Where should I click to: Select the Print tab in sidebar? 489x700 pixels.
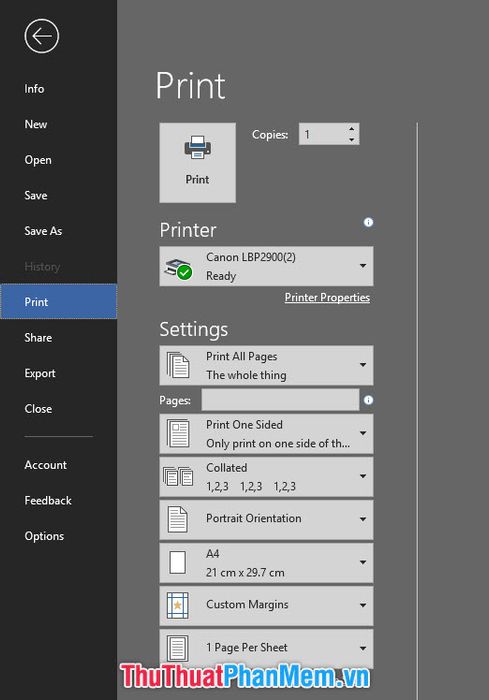point(59,302)
